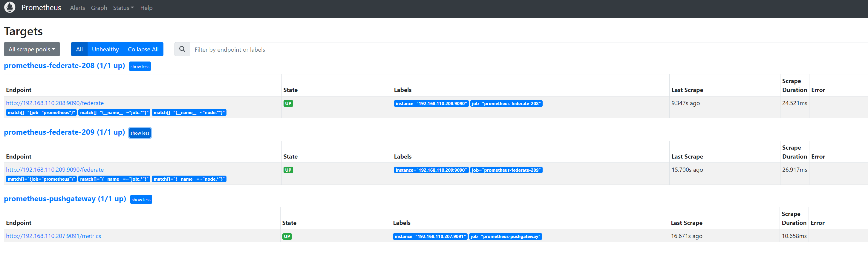Click match __name__ node.* badge in federate-209 row
Viewport: 868px width, 264px height.
coord(189,179)
